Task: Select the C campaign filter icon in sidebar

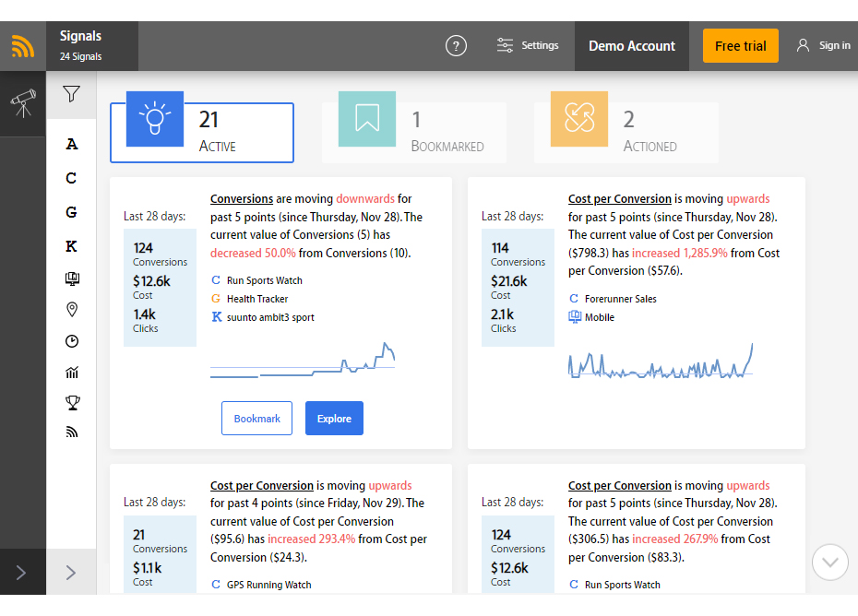Action: tap(71, 178)
